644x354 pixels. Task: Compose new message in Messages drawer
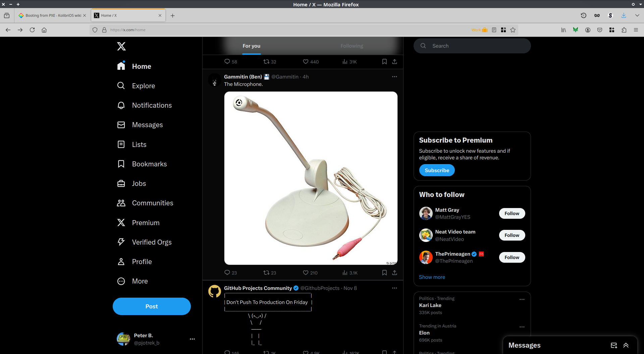(x=614, y=345)
